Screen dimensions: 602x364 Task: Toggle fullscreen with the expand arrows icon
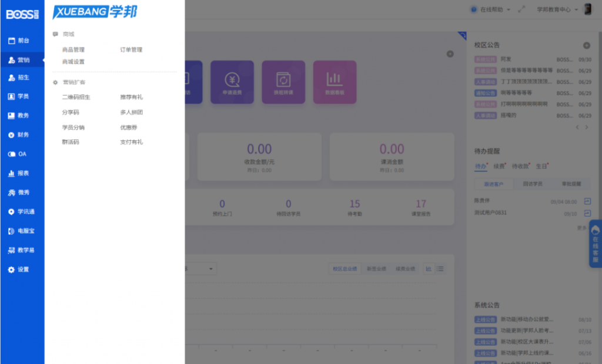521,10
